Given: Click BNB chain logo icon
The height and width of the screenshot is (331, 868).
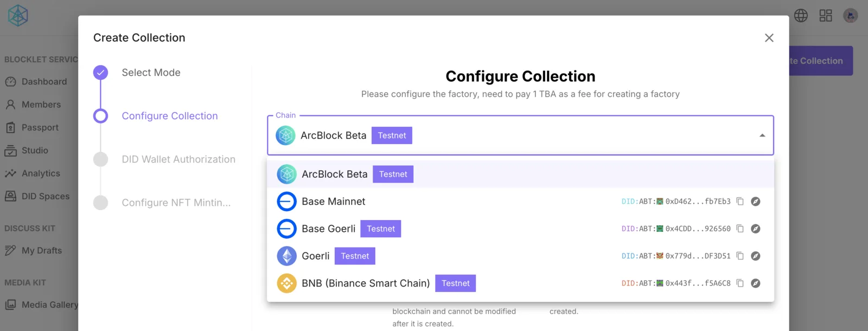Looking at the screenshot, I should pos(286,283).
